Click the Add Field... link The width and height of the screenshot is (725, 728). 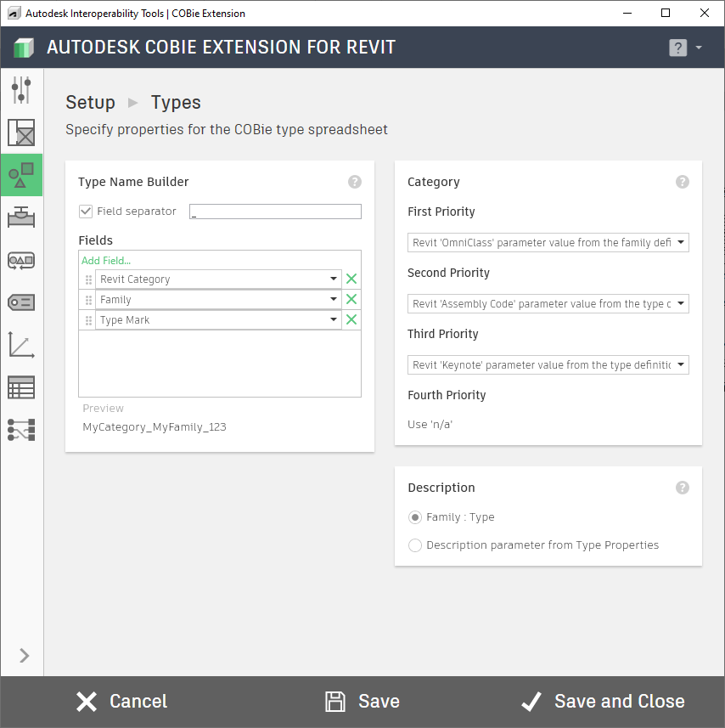(106, 261)
